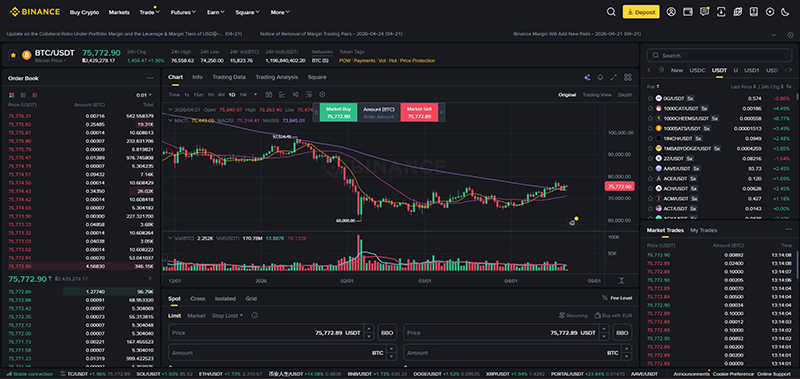Viewport: 800px width, 379px height.
Task: Open the Stop Limit order type dropdown
Action: click(x=228, y=316)
